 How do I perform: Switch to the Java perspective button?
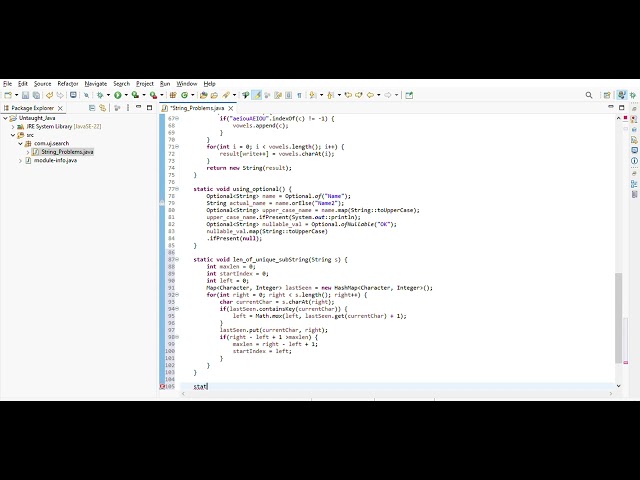click(x=621, y=95)
